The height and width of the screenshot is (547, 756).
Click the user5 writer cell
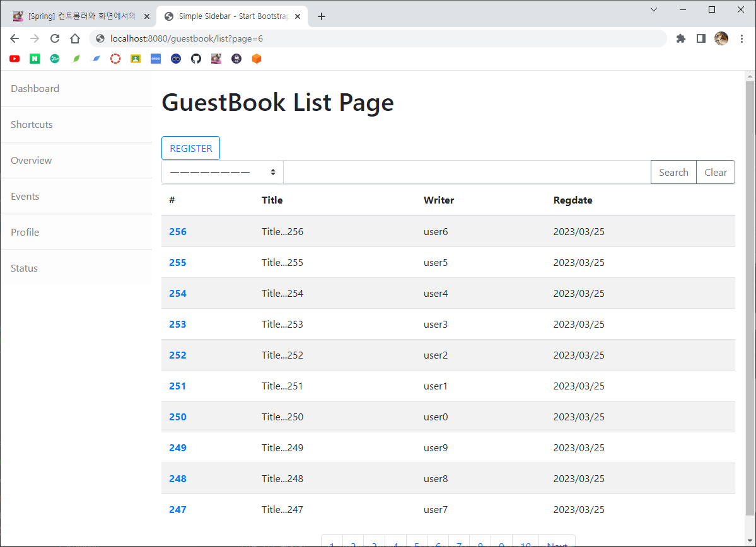tap(436, 263)
